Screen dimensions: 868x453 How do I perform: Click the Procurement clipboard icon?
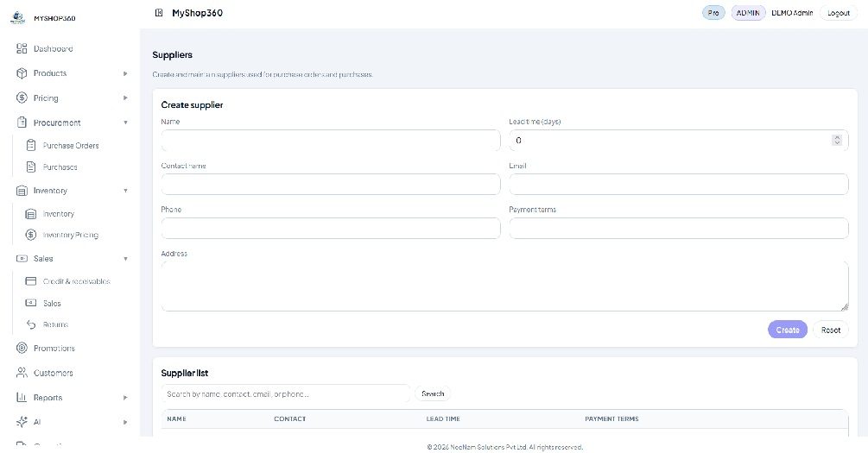click(22, 123)
